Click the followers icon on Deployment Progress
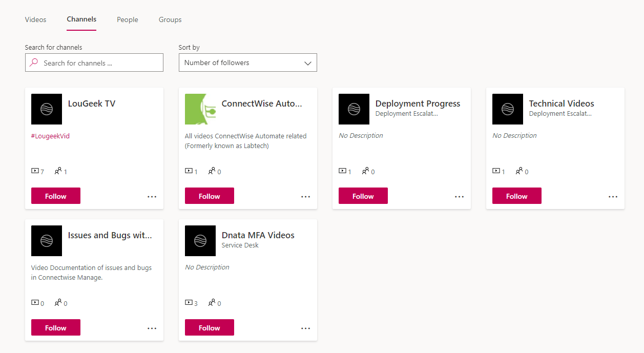This screenshot has width=644, height=353. point(365,171)
